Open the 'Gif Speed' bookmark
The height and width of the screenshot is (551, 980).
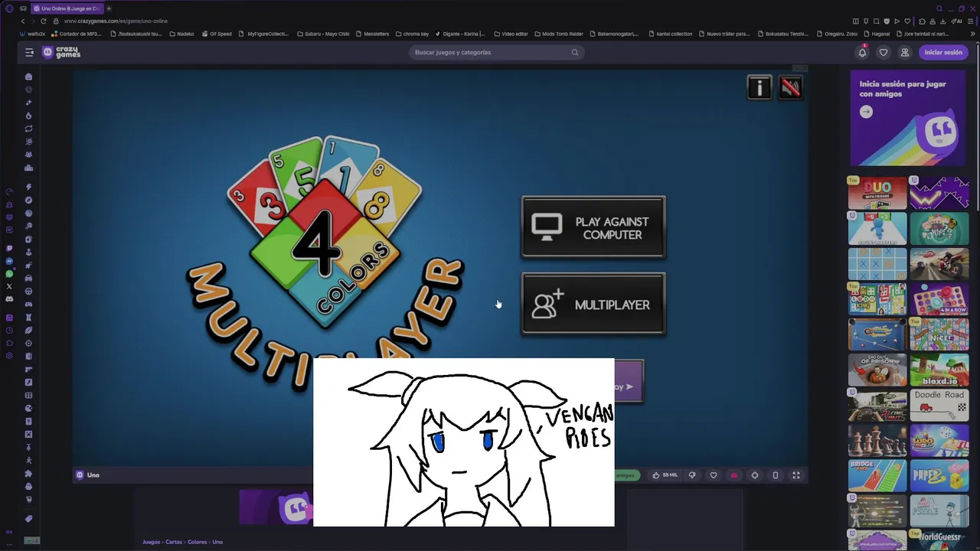tap(217, 34)
